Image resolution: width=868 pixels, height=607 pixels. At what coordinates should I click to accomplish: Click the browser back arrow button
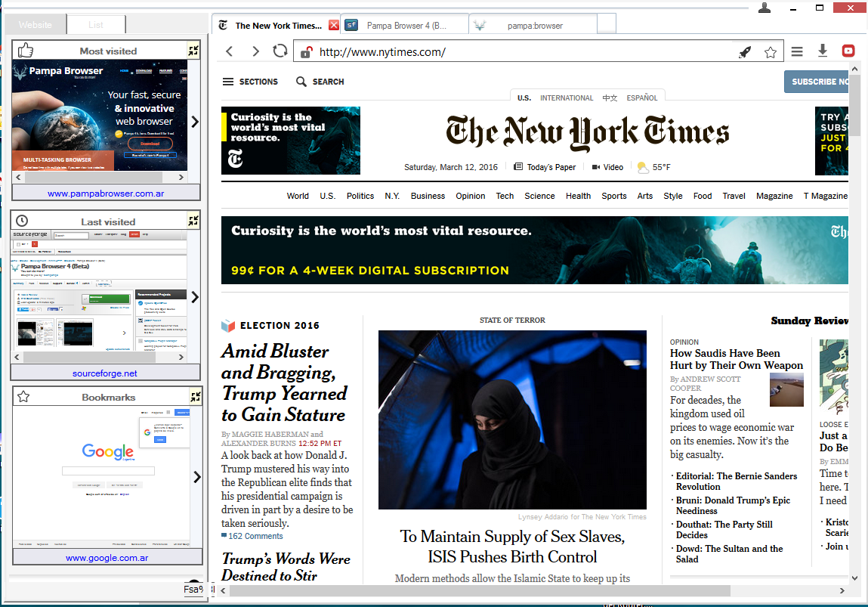click(x=230, y=51)
